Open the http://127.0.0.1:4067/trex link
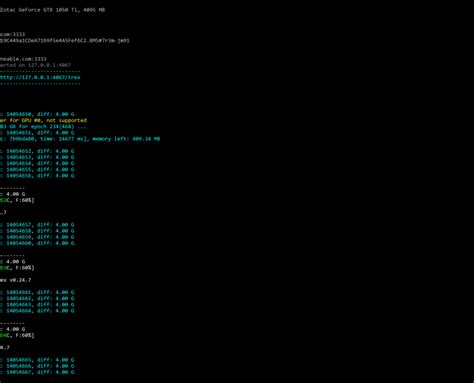 (40, 77)
